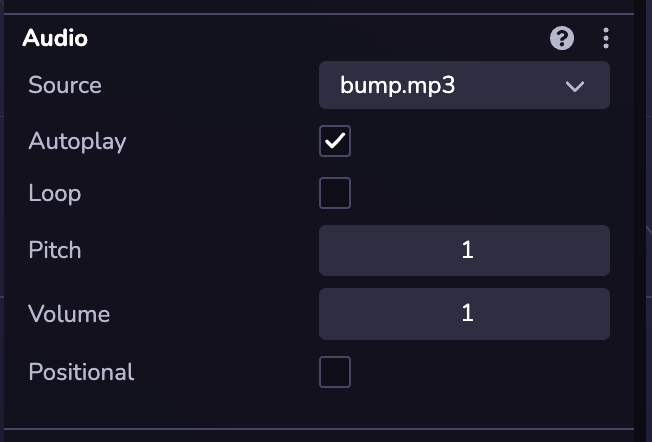Viewport: 652px width, 442px height.
Task: Click the empty space below Positional row
Action: click(300, 408)
